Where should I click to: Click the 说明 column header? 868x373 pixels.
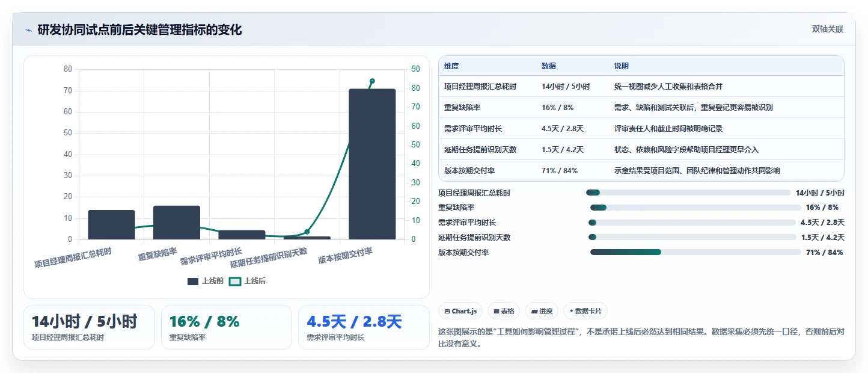[x=622, y=66]
